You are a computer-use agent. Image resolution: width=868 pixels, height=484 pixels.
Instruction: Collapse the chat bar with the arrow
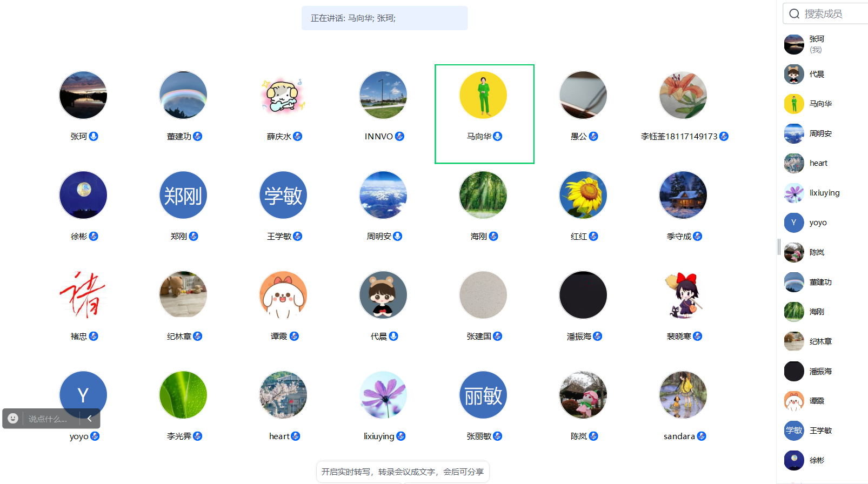90,419
